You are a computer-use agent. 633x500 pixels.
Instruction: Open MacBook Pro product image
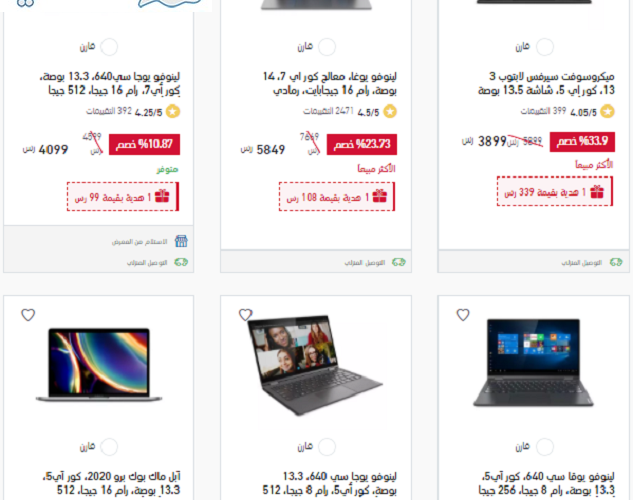(x=99, y=365)
